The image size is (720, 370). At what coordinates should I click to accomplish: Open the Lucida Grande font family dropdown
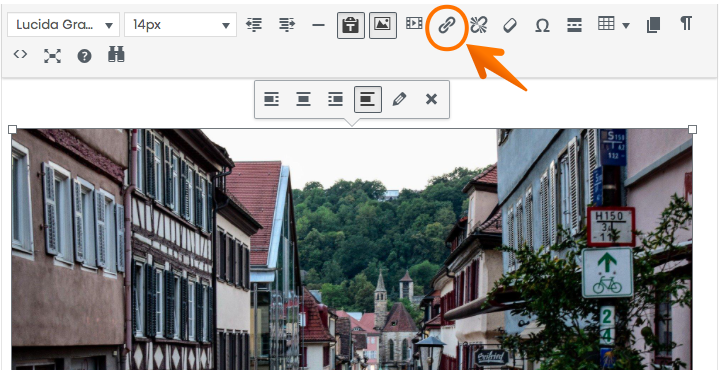click(63, 25)
